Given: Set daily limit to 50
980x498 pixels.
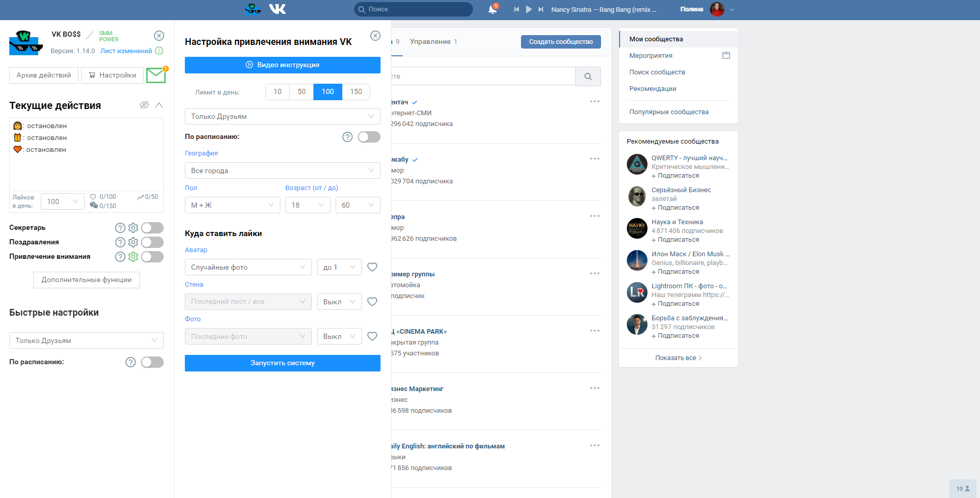Looking at the screenshot, I should tap(302, 91).
